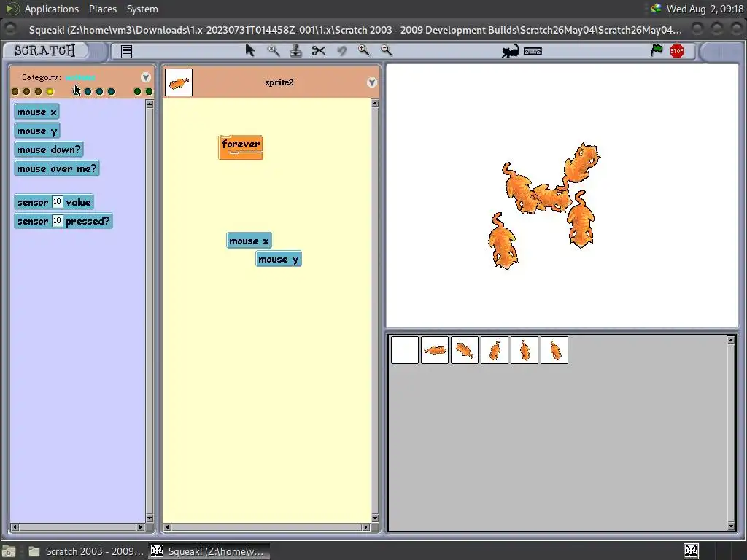747x560 pixels.
Task: Select the leftmost brown category dot
Action: click(x=15, y=91)
